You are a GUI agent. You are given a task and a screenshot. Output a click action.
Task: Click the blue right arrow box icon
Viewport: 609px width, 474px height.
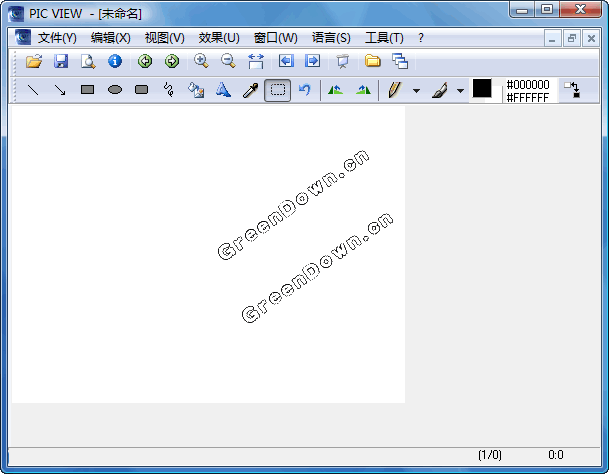(x=313, y=61)
